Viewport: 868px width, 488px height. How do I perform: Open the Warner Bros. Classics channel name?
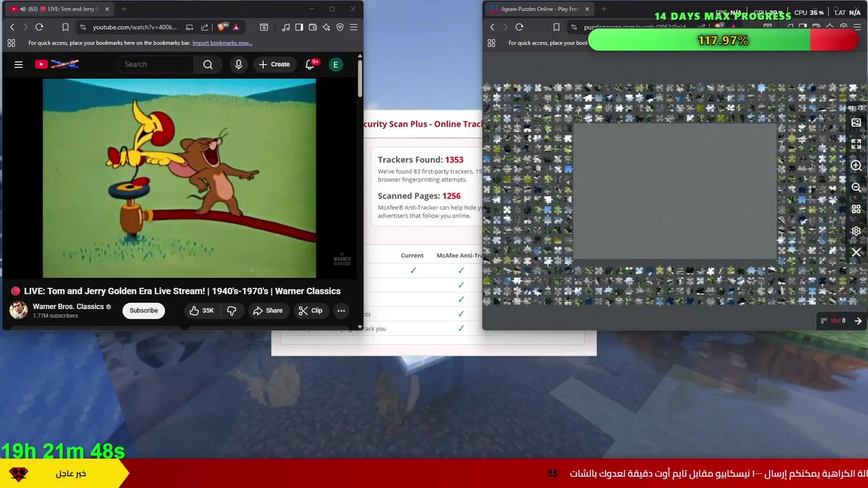pos(68,306)
